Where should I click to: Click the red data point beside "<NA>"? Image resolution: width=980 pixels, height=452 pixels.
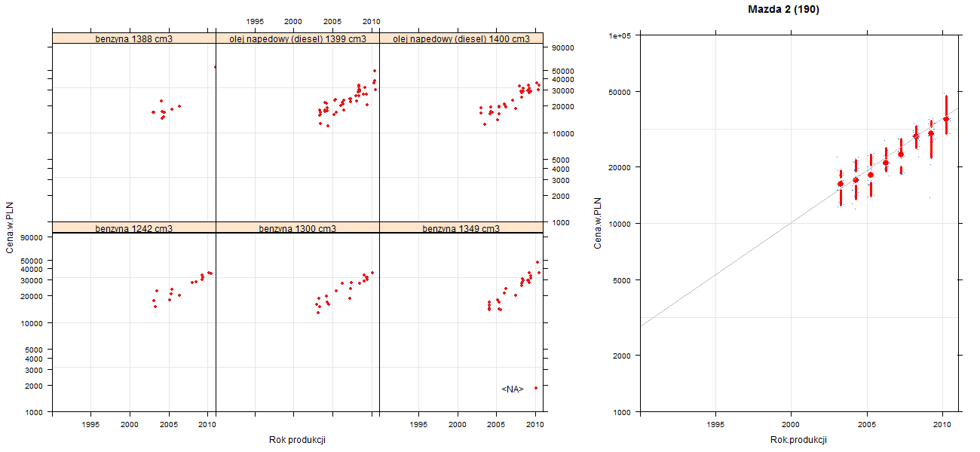[x=536, y=388]
